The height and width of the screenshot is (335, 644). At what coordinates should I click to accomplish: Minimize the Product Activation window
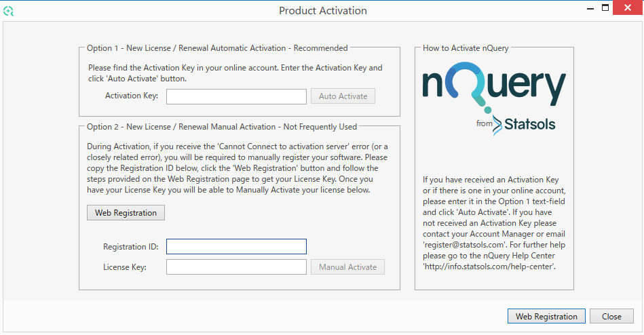click(x=588, y=8)
